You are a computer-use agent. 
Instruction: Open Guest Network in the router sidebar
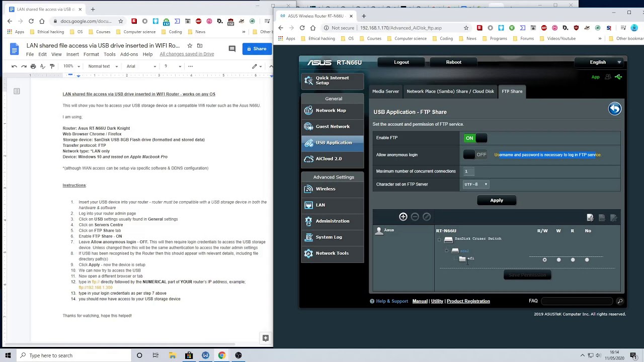point(333,127)
